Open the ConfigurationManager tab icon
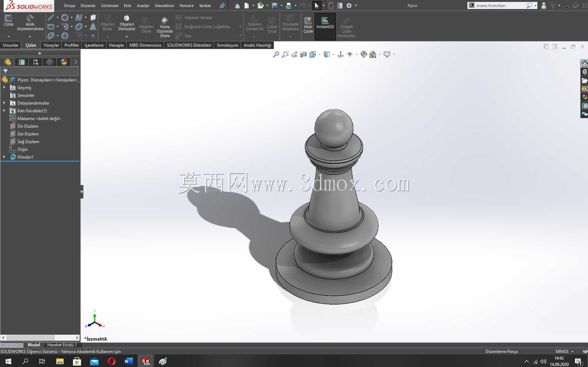 pyautogui.click(x=36, y=62)
